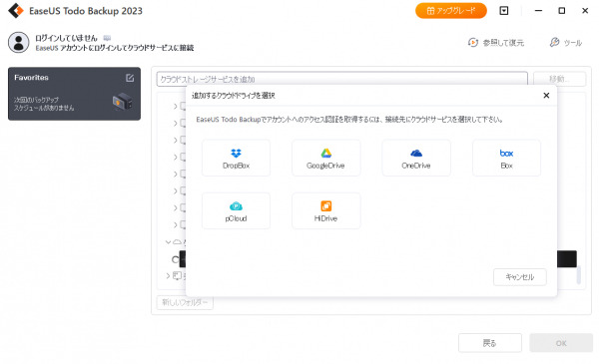Open the ツール tools menu
The height and width of the screenshot is (364, 599).
click(x=566, y=42)
